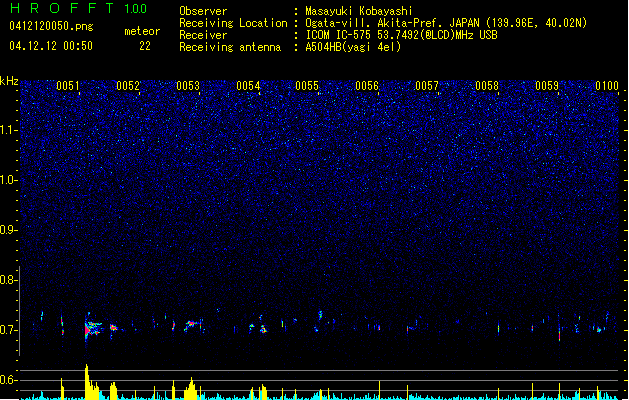
Task: Click the meteor echo cluster near 0053
Action: (192, 325)
